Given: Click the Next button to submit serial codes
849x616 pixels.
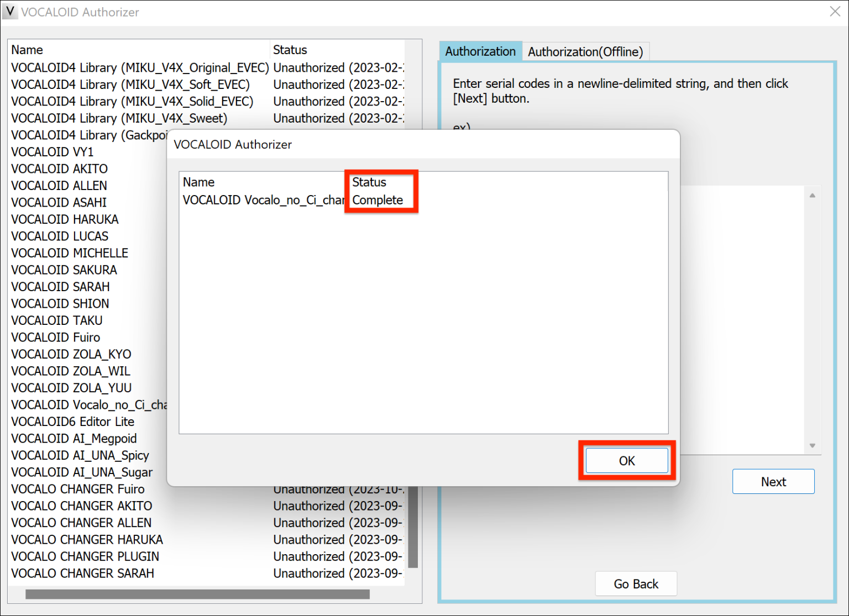Looking at the screenshot, I should 773,481.
